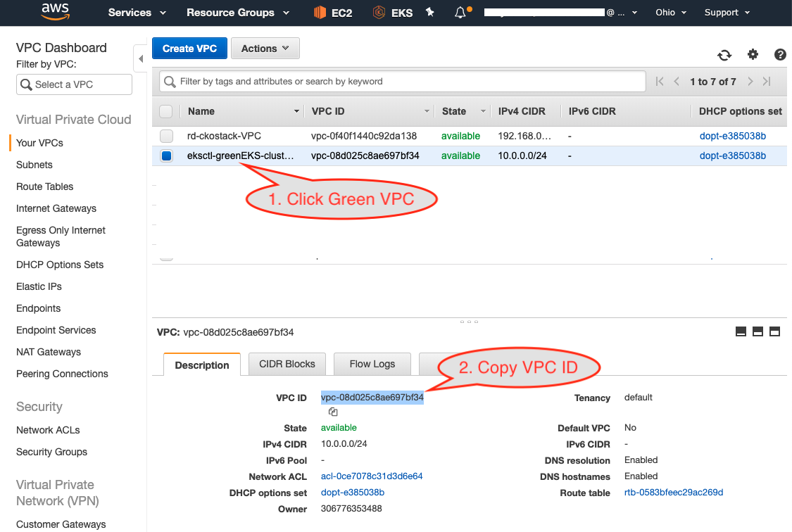Switch to the CIDR Blocks tab

[x=287, y=364]
